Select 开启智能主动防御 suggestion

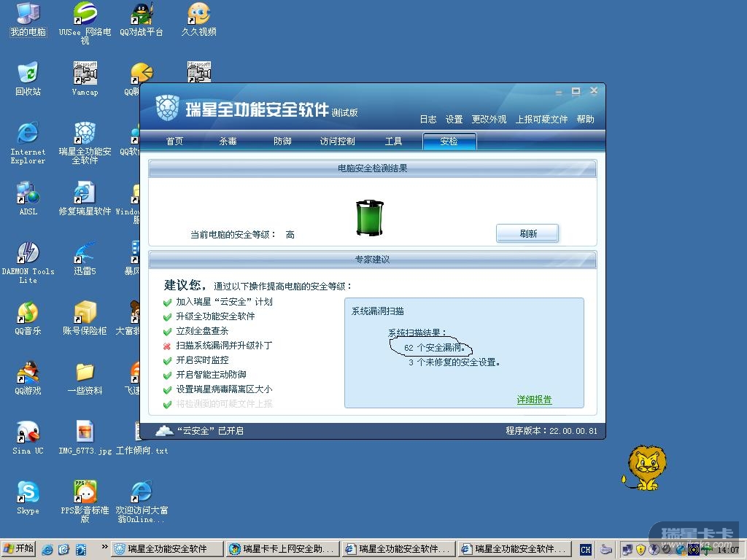(211, 375)
